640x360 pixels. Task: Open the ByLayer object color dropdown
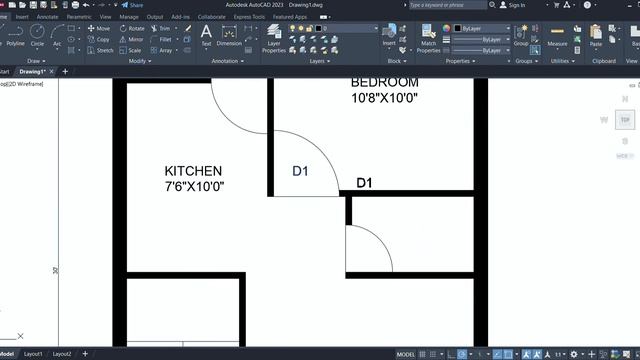pyautogui.click(x=482, y=28)
